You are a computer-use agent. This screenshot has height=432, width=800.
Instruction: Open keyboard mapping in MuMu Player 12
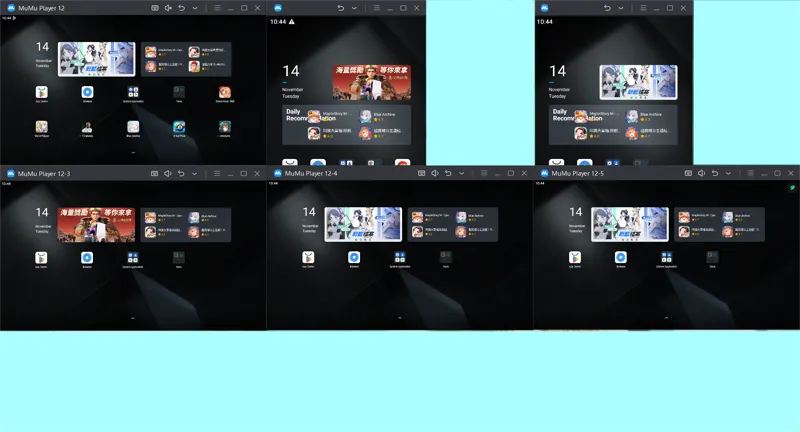click(155, 8)
